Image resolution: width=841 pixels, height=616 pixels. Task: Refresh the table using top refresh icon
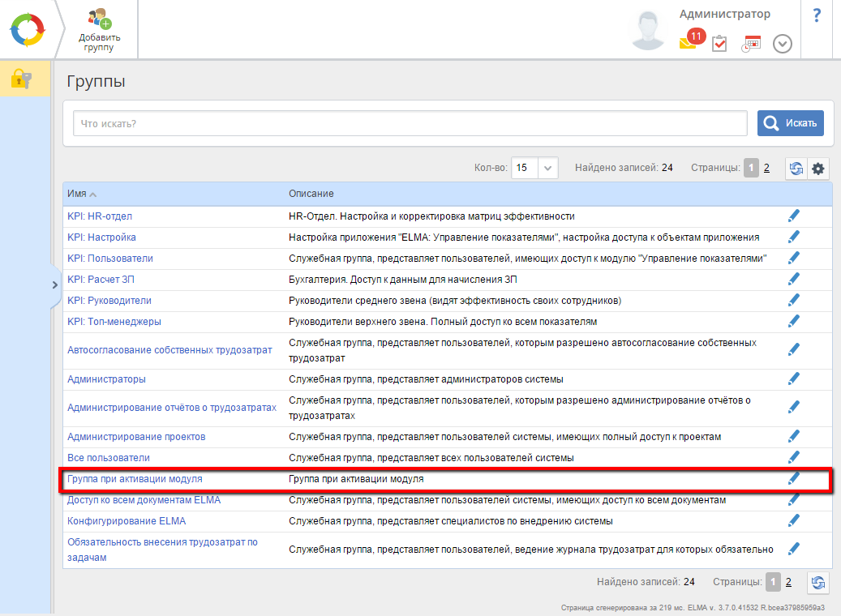[796, 169]
